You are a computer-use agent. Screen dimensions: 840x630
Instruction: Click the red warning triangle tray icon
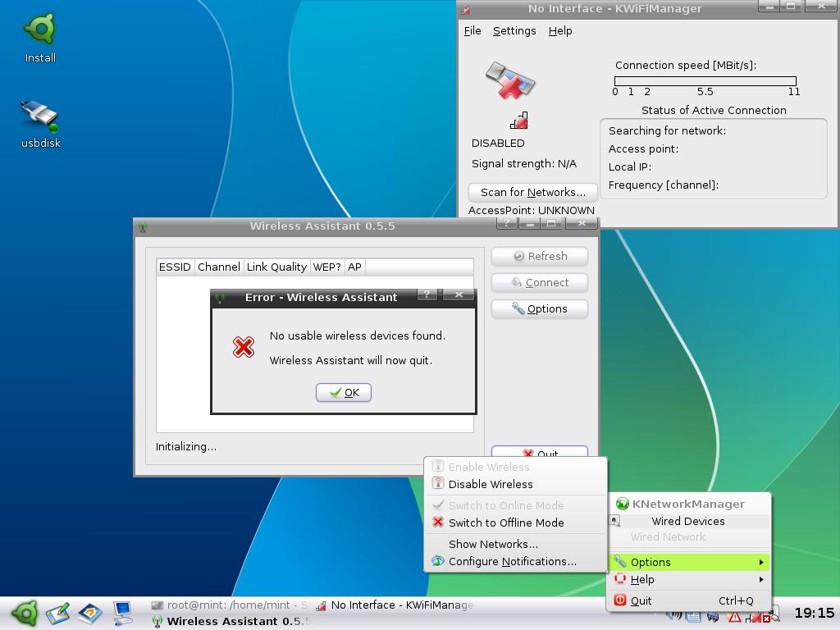pyautogui.click(x=735, y=618)
